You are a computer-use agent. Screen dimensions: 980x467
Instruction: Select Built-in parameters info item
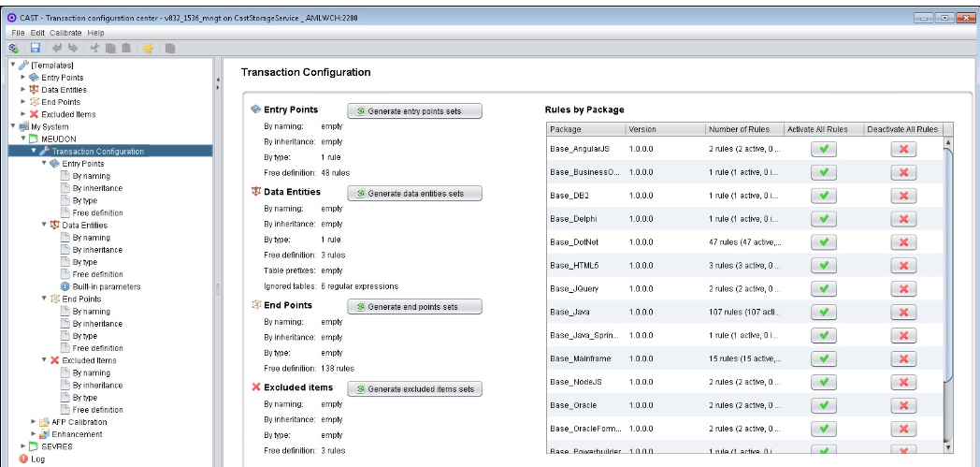pos(101,287)
